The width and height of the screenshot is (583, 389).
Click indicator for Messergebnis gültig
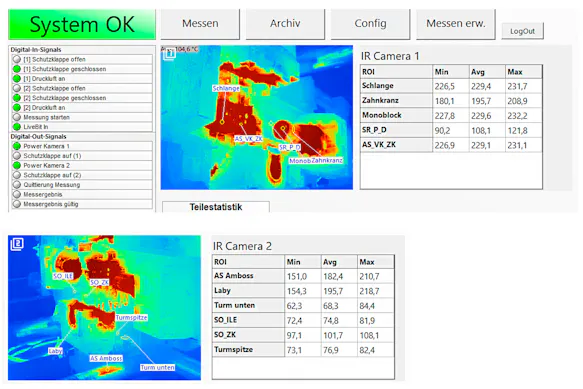coord(17,204)
